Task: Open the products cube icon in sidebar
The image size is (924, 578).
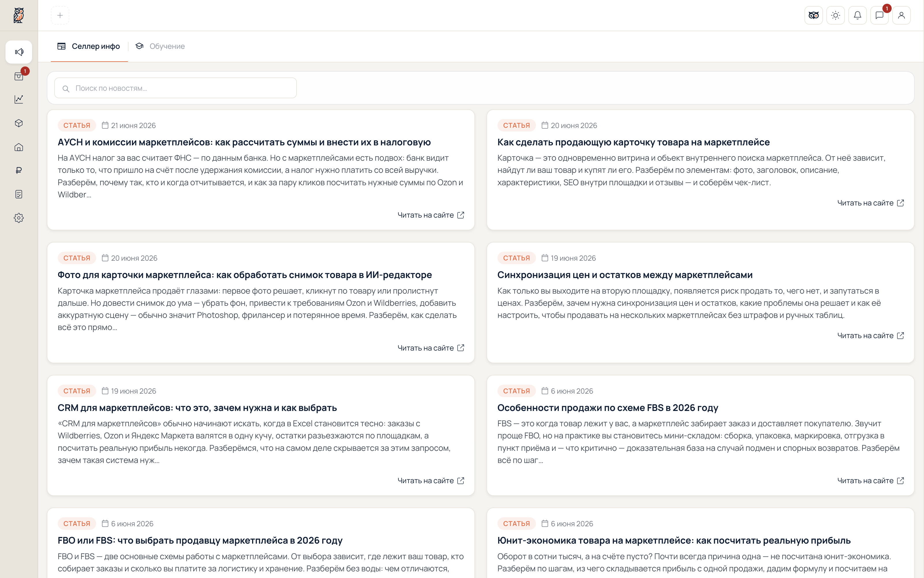Action: (19, 123)
